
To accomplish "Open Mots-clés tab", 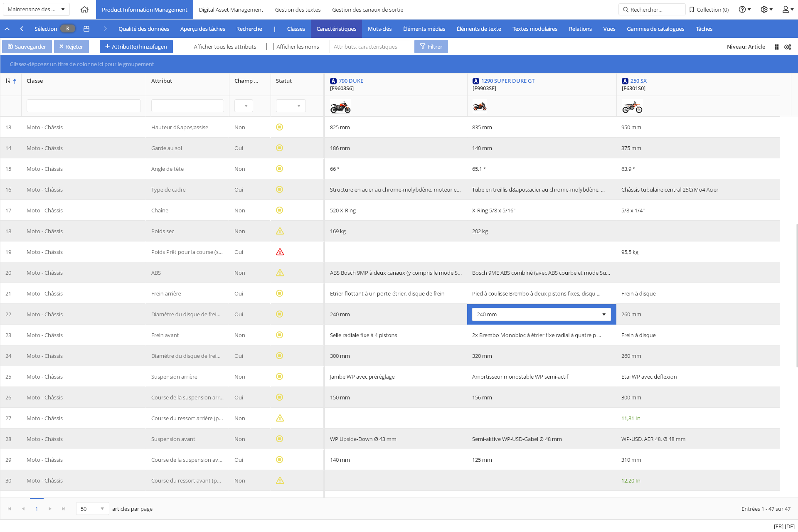I will [379, 29].
